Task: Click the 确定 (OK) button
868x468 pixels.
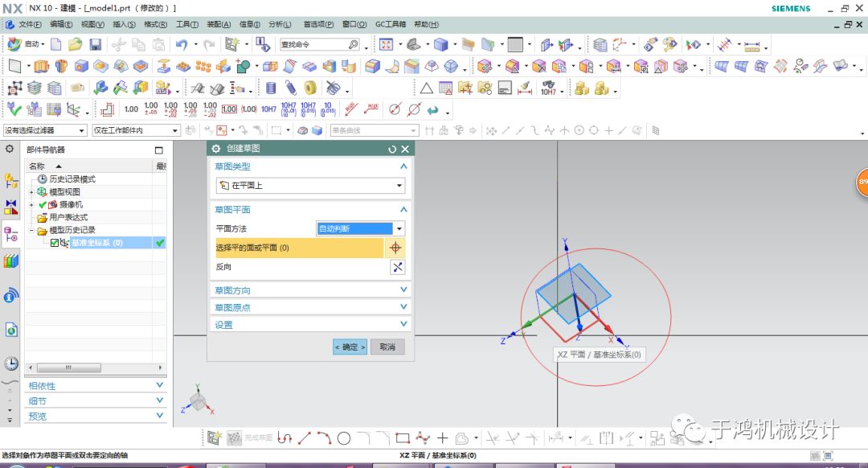Action: (348, 346)
